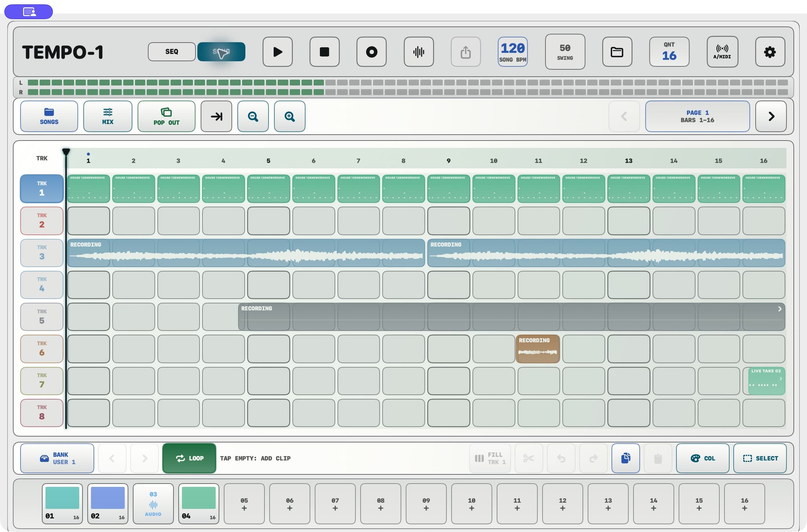Open the audio waveform tool
This screenshot has height=532, width=807.
click(x=419, y=52)
